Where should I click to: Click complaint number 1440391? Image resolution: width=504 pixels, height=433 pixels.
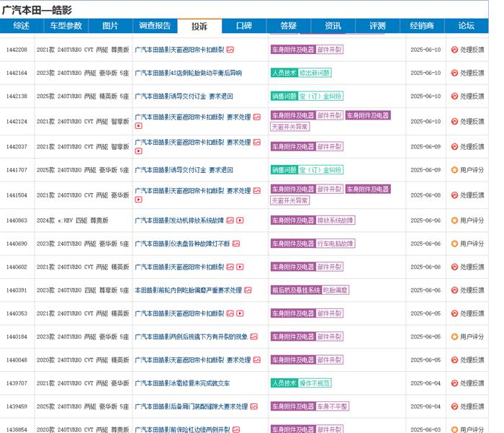pyautogui.click(x=17, y=290)
